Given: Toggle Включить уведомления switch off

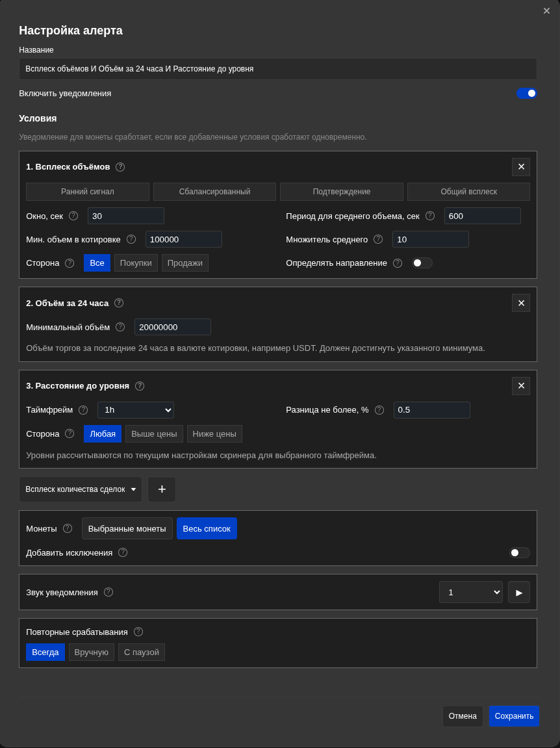Looking at the screenshot, I should point(527,94).
